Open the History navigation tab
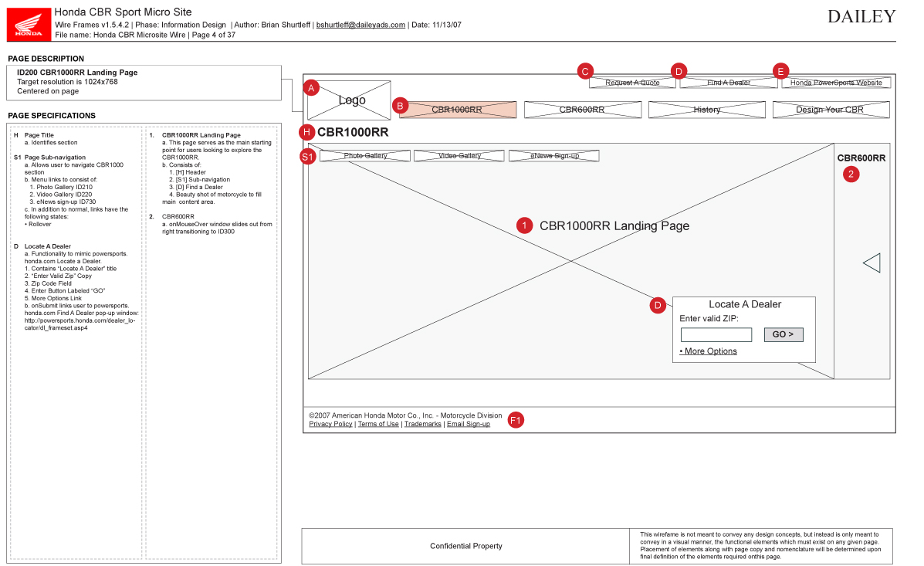Image resolution: width=924 pixels, height=566 pixels. coord(706,110)
